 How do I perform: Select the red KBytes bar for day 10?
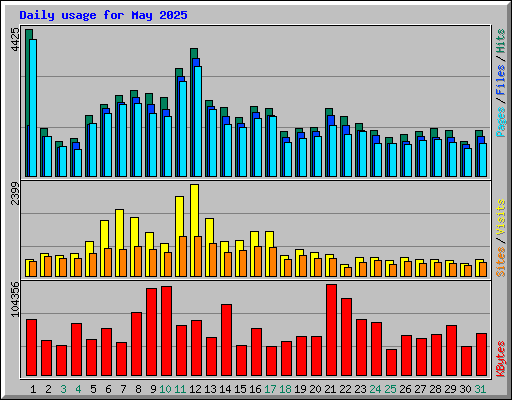(x=167, y=331)
